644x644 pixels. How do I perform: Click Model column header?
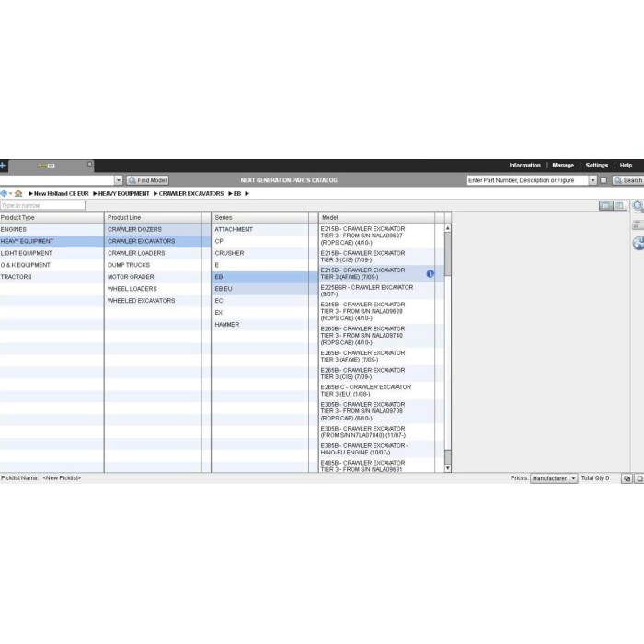coord(377,218)
